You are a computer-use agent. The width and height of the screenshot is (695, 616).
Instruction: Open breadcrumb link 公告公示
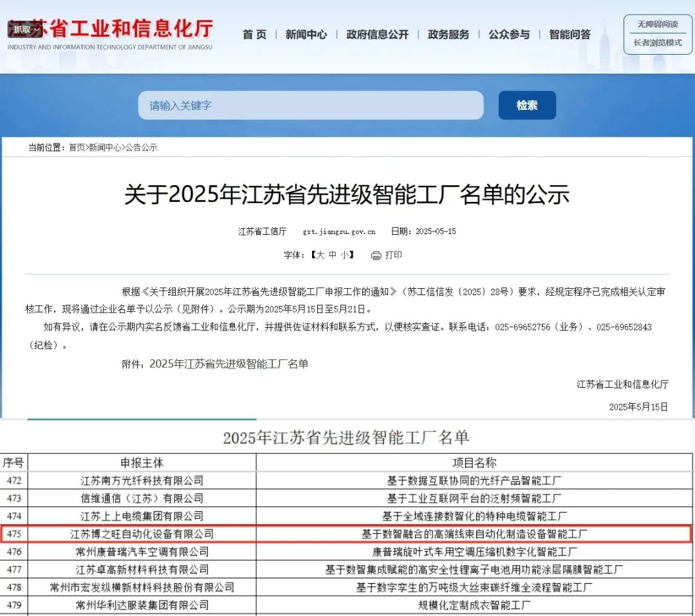[x=141, y=147]
